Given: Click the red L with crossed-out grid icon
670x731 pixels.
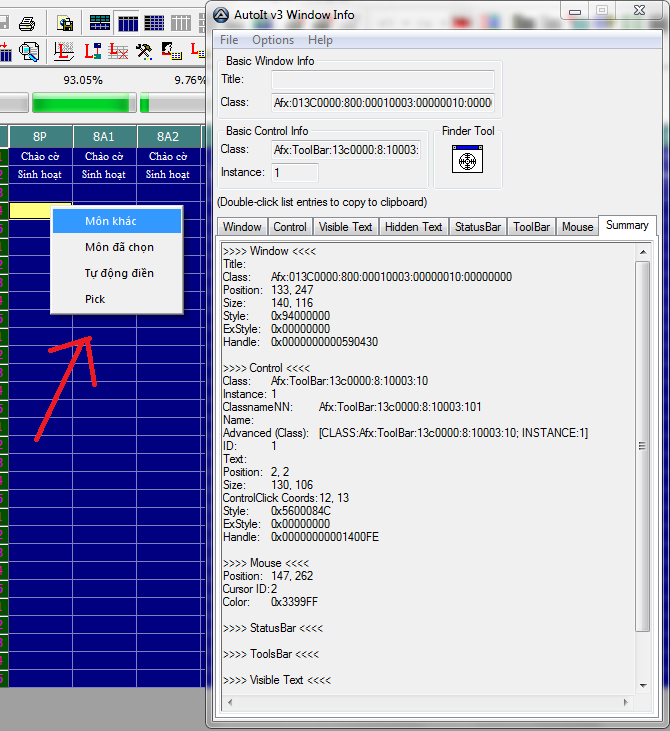Looking at the screenshot, I should (118, 51).
